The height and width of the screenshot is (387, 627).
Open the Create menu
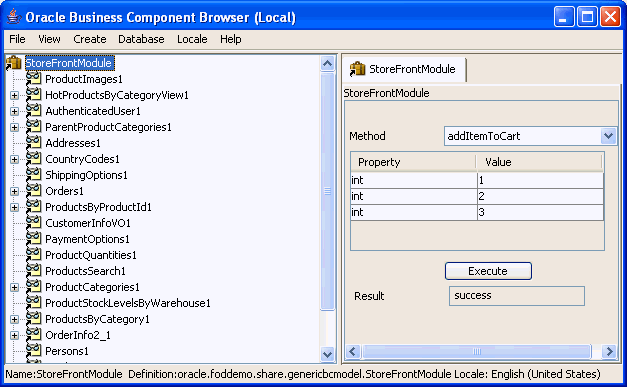pos(90,39)
